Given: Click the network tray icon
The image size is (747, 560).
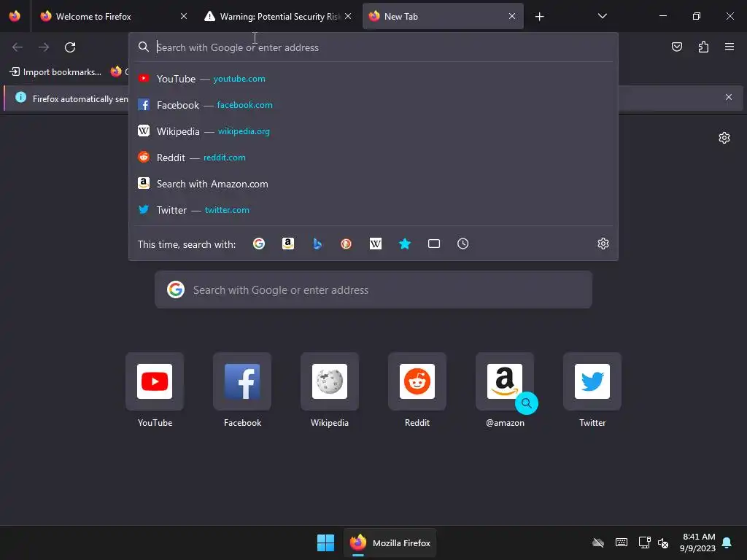Looking at the screenshot, I should pos(645,542).
